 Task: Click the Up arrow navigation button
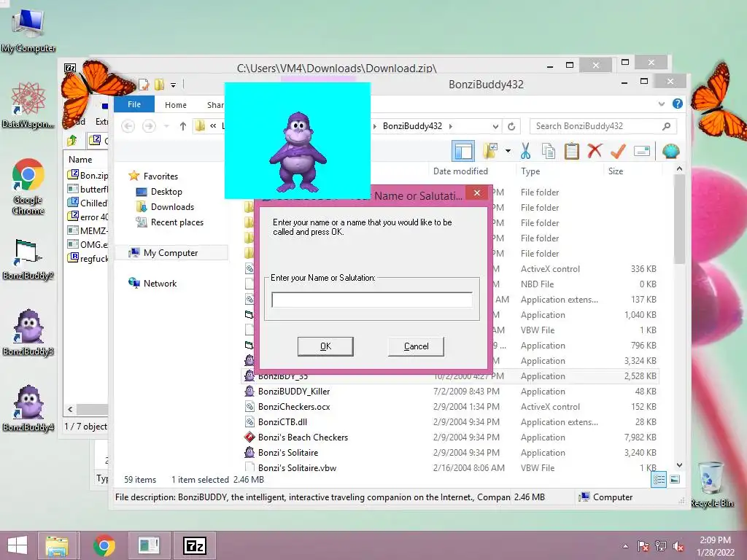tap(183, 126)
